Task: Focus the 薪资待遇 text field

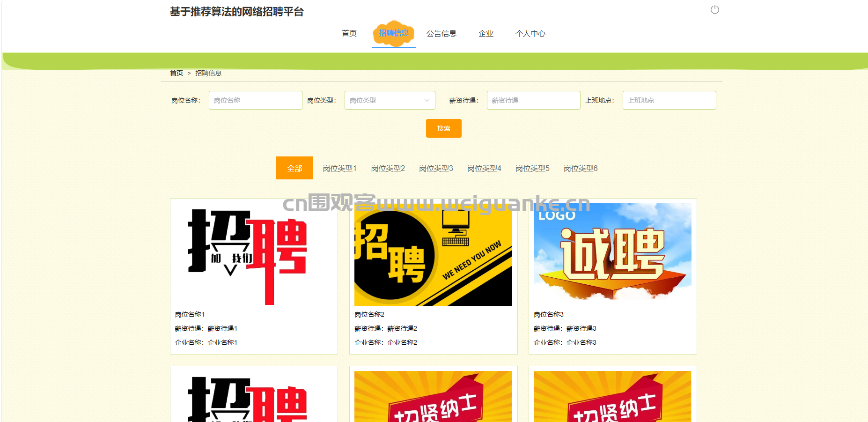Action: (x=533, y=100)
